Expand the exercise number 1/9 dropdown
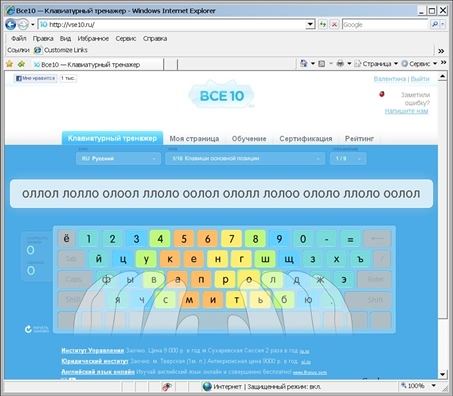 (x=348, y=159)
